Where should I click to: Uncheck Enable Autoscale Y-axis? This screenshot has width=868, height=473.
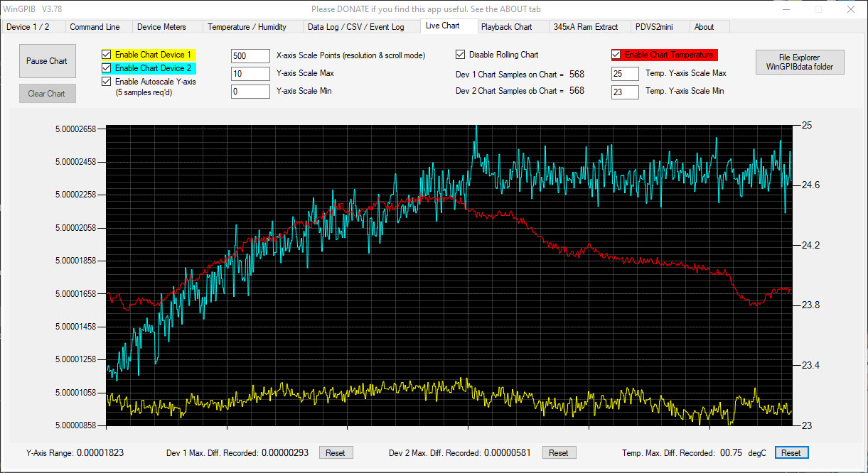click(107, 82)
